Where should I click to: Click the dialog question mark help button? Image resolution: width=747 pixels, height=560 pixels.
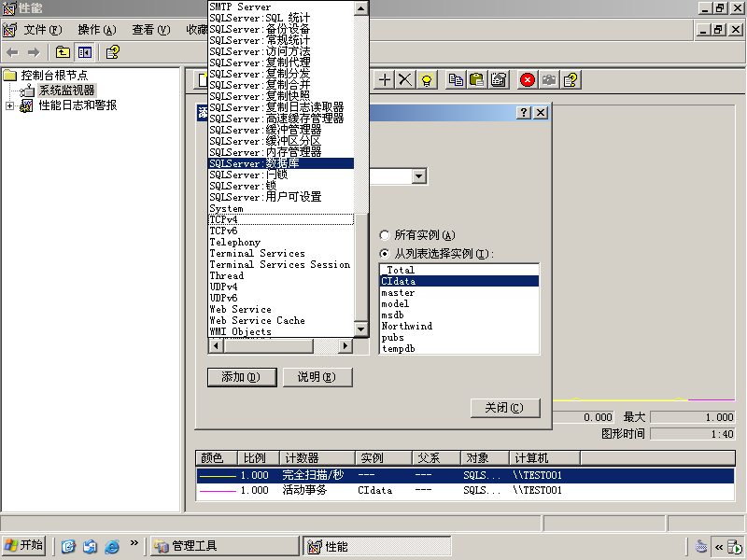(524, 112)
